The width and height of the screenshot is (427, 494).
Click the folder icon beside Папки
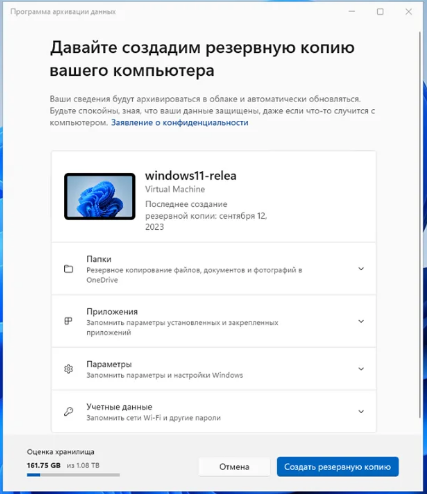tap(68, 269)
